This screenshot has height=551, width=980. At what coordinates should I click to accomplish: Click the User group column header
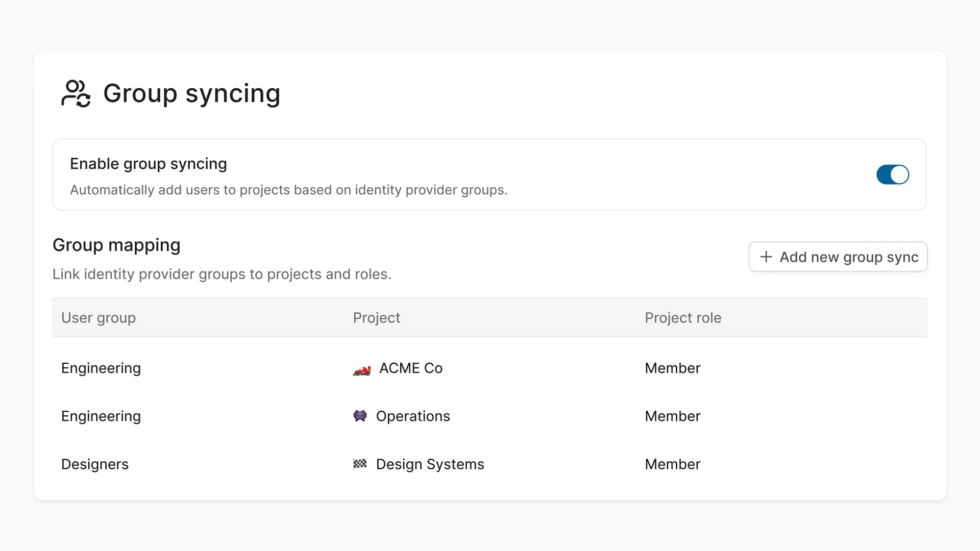pyautogui.click(x=99, y=318)
